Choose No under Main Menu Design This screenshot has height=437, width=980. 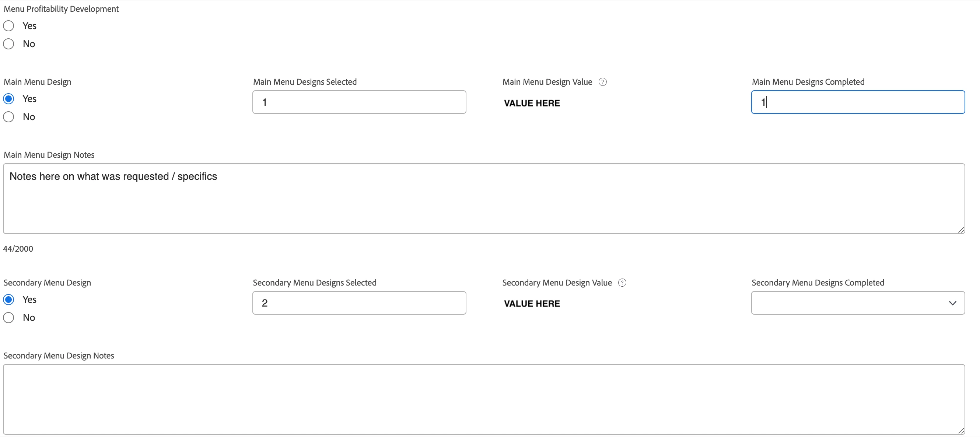click(9, 117)
